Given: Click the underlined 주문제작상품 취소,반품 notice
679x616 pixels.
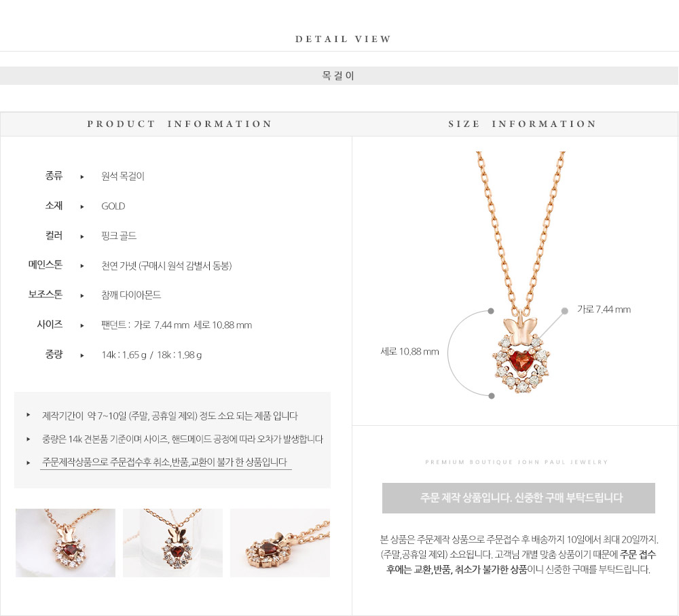Looking at the screenshot, I should point(165,463).
